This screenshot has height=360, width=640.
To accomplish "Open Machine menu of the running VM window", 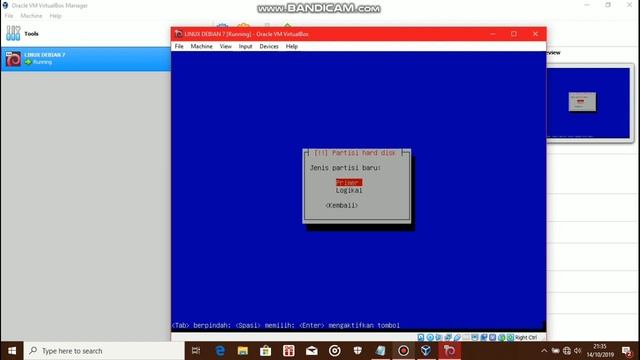I will coord(201,47).
